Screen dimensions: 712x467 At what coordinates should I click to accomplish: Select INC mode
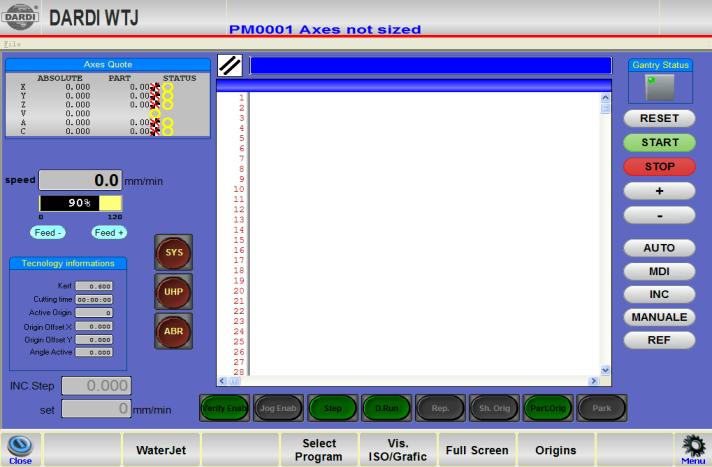pyautogui.click(x=659, y=294)
